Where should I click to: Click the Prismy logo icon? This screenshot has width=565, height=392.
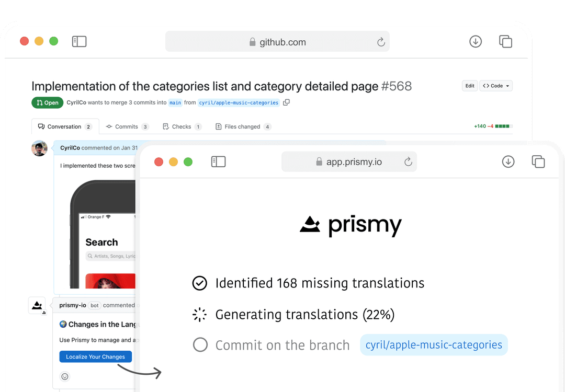coord(310,225)
